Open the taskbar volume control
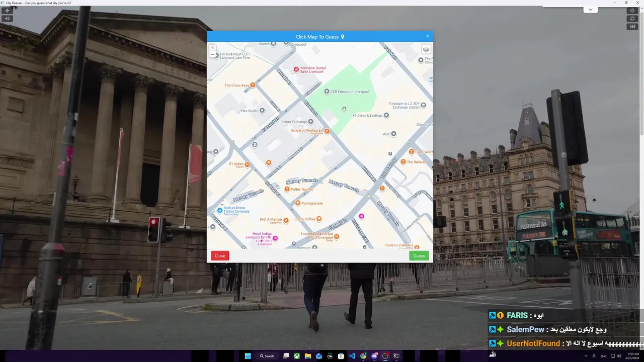The width and height of the screenshot is (644, 362). click(x=619, y=356)
